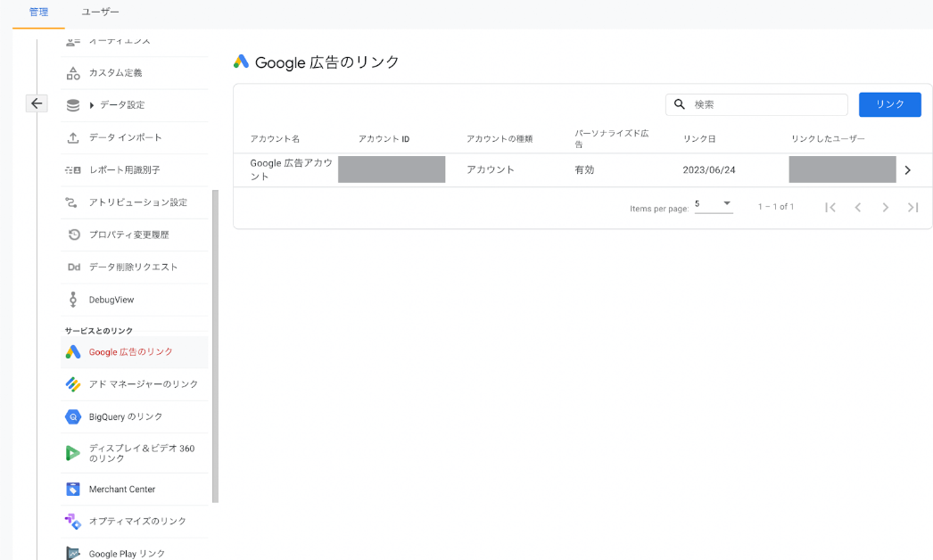Click the アカウント名 column header
This screenshot has height=560, width=933.
point(275,138)
